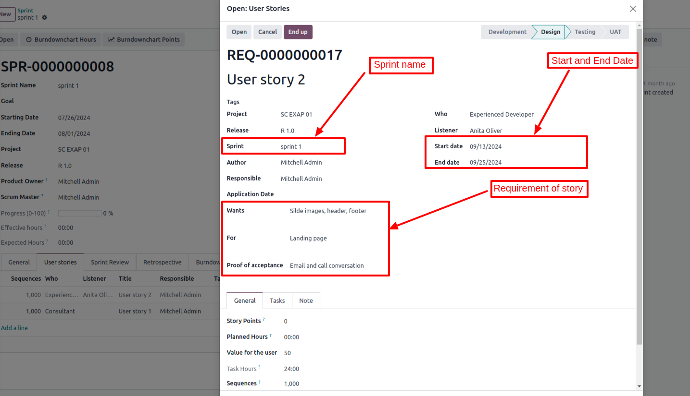The image size is (690, 396).
Task: Switch to the Note tab
Action: 306,301
